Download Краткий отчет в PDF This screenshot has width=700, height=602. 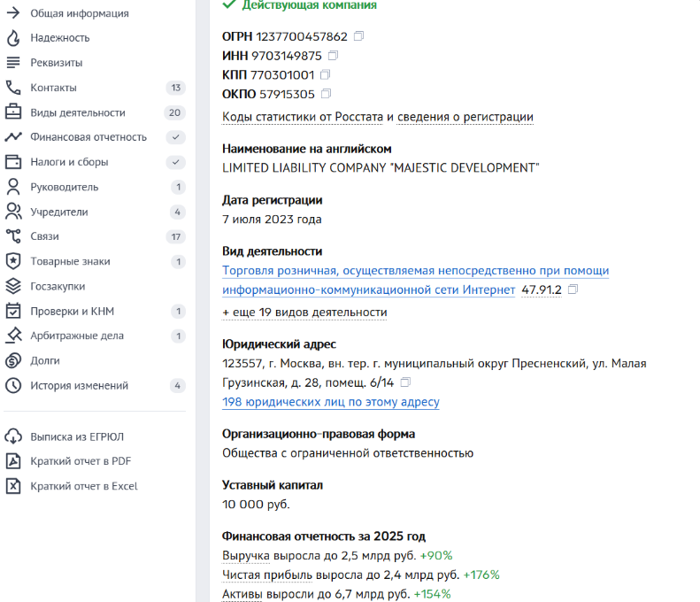click(81, 461)
